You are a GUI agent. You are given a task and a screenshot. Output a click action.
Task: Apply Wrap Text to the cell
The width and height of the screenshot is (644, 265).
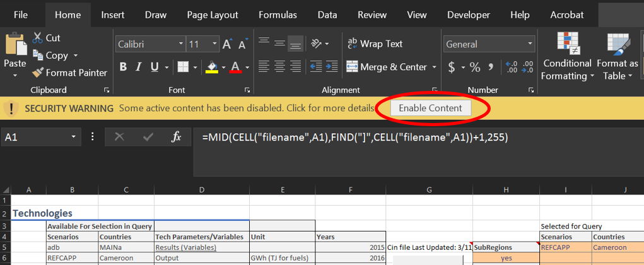point(375,44)
